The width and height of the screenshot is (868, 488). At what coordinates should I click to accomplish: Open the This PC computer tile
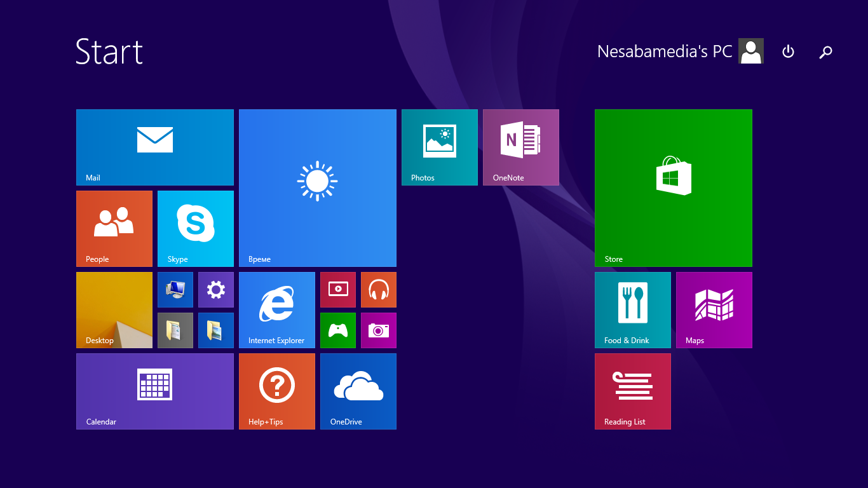click(x=175, y=290)
